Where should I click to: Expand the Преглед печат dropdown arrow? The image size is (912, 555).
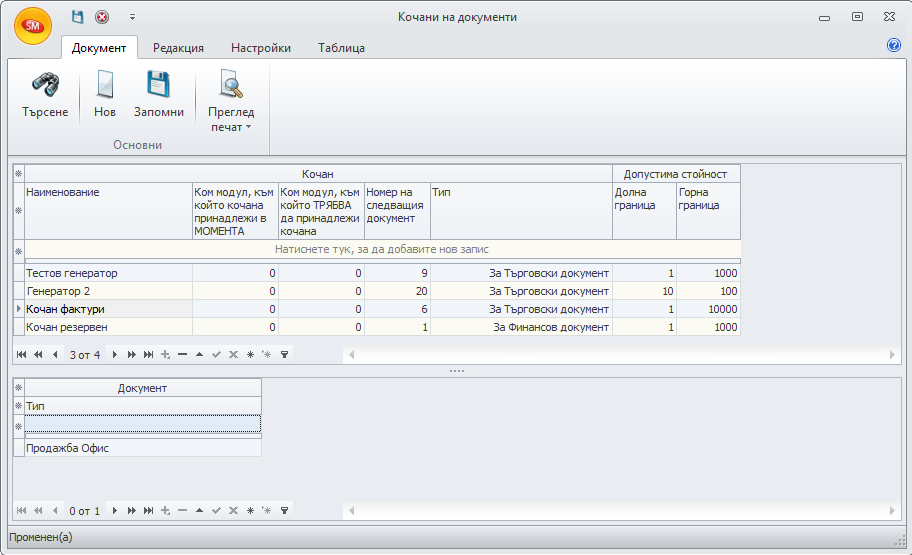(248, 127)
